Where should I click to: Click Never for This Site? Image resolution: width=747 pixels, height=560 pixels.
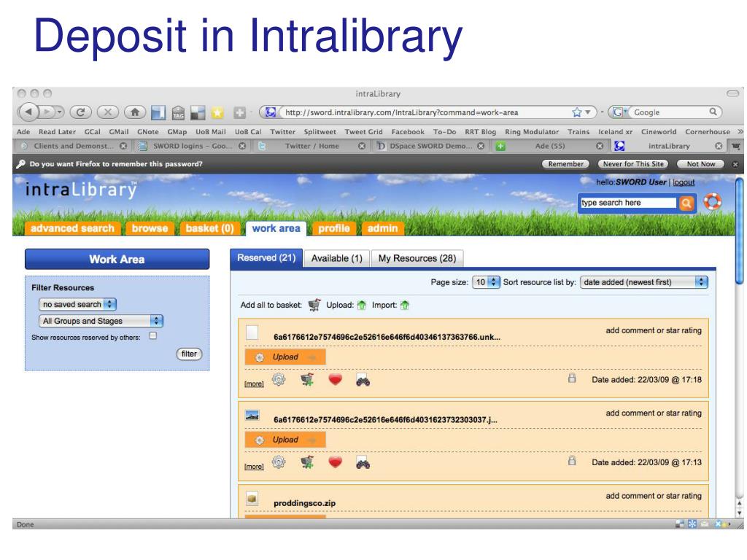pos(633,164)
